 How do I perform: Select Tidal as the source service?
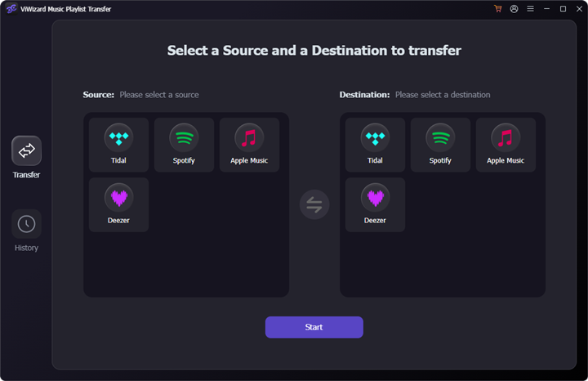point(118,145)
